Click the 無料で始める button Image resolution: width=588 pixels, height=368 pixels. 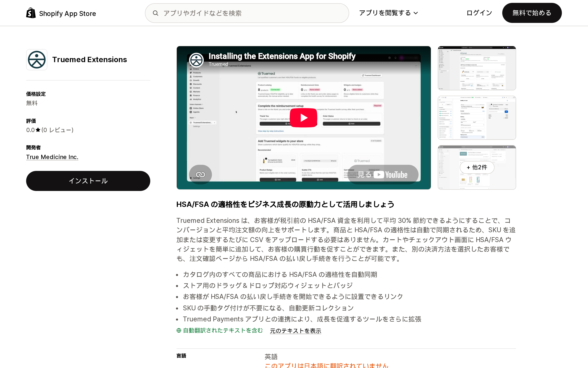coord(532,13)
